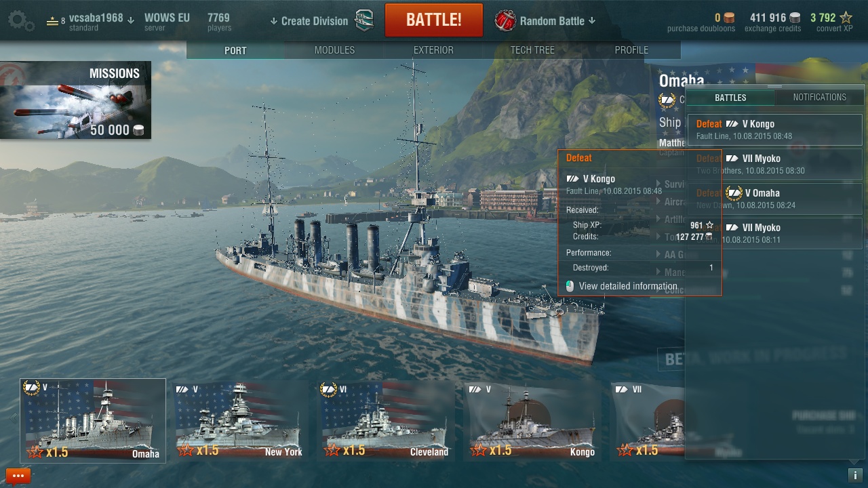Open the red chat bubble icon
This screenshot has width=868, height=488.
pyautogui.click(x=18, y=476)
